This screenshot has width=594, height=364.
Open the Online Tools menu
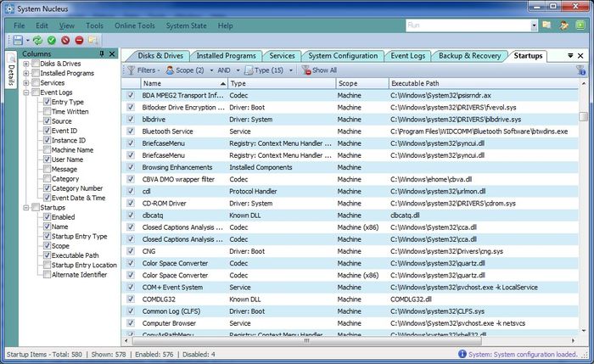pos(135,25)
